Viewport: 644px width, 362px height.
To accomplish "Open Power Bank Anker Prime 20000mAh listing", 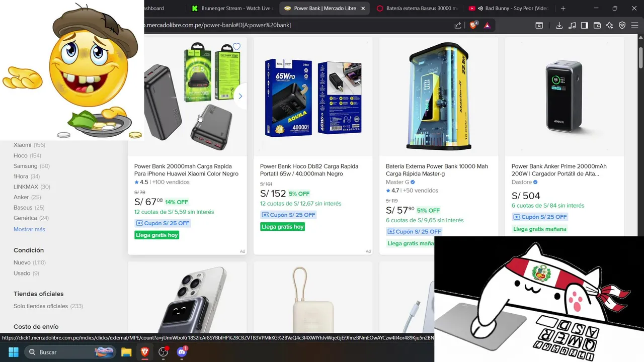I will [559, 170].
